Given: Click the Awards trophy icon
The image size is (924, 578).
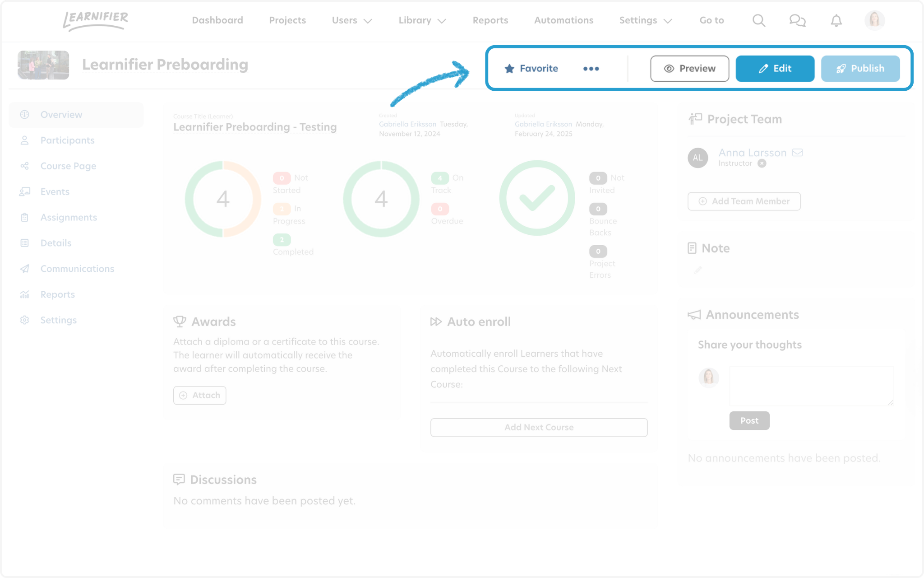Looking at the screenshot, I should pos(180,322).
